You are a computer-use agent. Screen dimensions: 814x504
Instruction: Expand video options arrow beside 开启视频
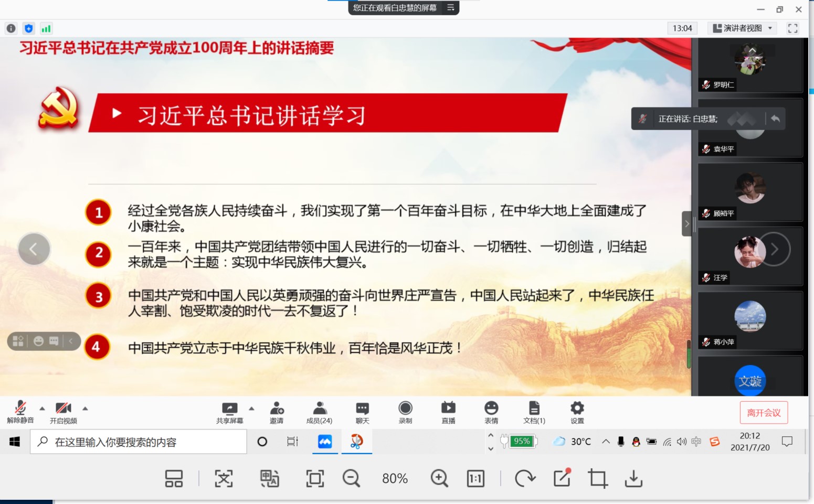click(85, 408)
